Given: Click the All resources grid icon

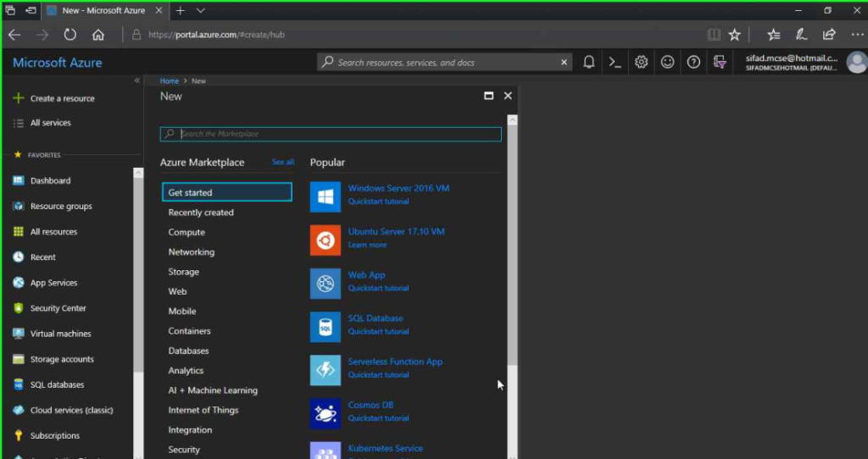Looking at the screenshot, I should click(x=19, y=231).
